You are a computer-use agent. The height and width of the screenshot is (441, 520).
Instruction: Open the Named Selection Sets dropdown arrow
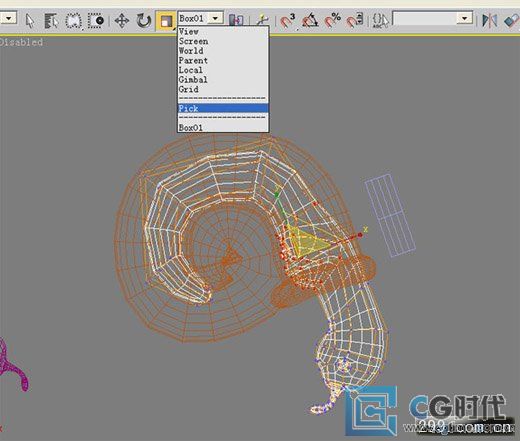[465, 18]
